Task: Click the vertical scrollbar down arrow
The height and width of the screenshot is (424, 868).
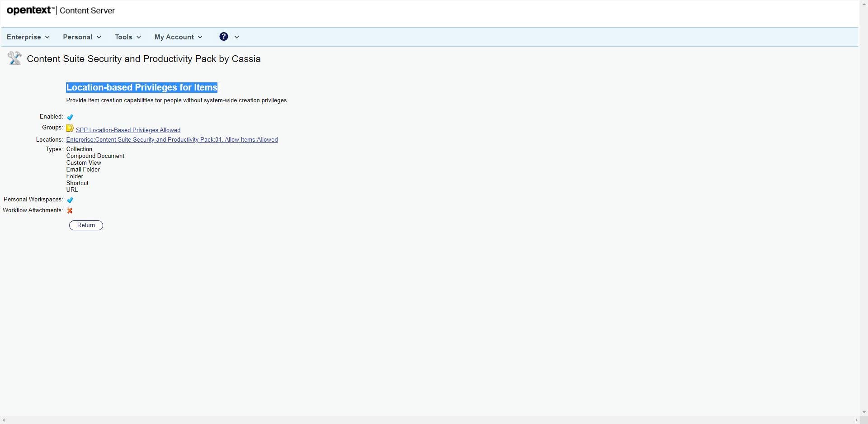Action: [863, 412]
